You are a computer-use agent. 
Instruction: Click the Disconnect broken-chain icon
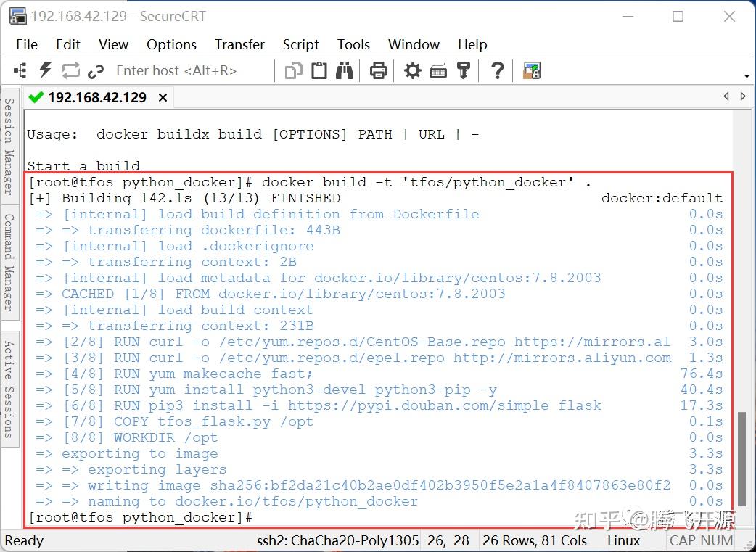pyautogui.click(x=96, y=70)
